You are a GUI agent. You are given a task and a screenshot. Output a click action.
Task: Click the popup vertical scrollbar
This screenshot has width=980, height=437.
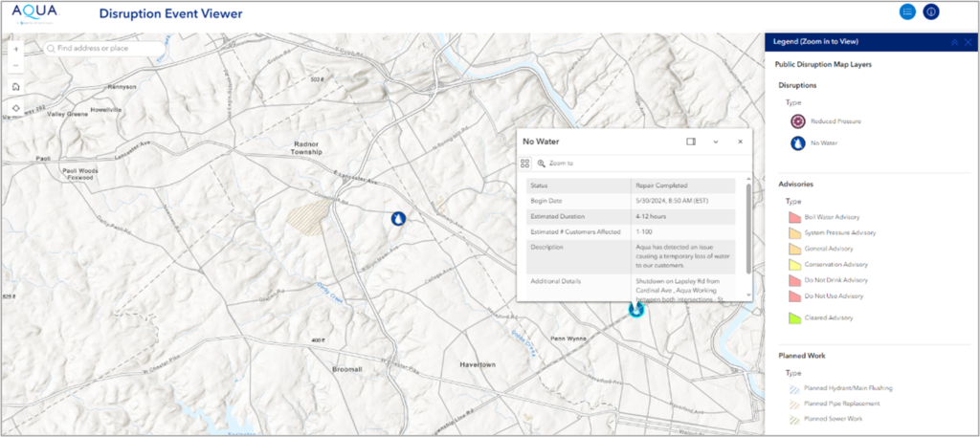point(749,228)
